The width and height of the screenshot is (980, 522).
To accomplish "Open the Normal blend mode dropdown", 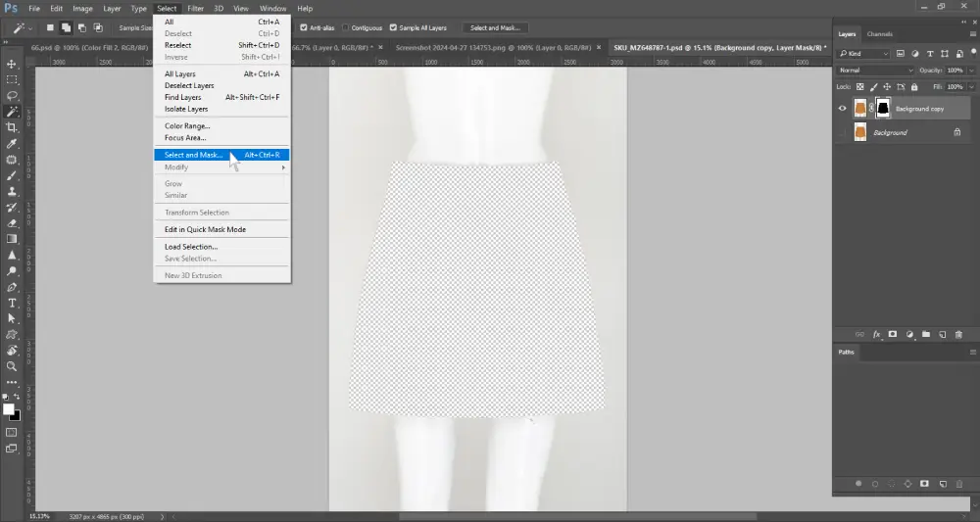I will click(x=875, y=71).
